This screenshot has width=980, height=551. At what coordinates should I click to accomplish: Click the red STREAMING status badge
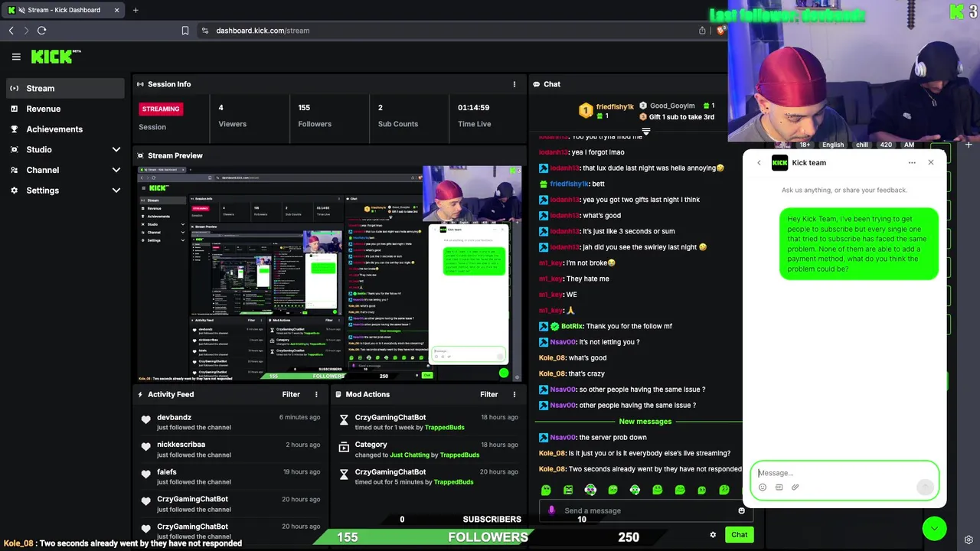click(x=161, y=109)
